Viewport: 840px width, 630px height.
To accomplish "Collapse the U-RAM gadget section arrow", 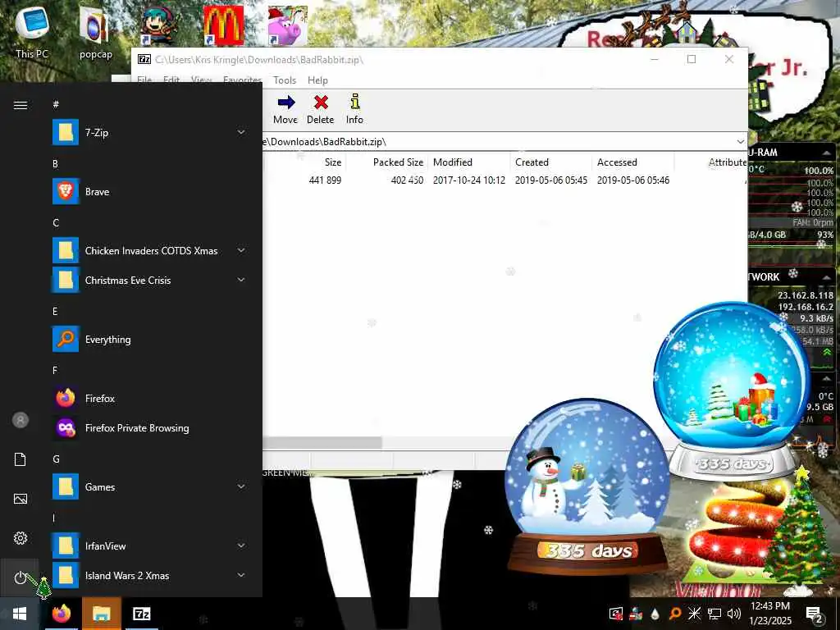I will (827, 153).
